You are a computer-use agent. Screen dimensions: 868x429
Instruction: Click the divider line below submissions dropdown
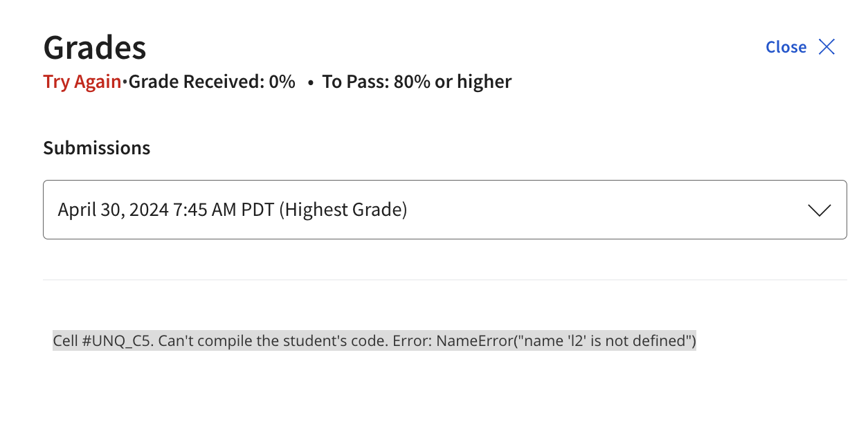click(444, 280)
